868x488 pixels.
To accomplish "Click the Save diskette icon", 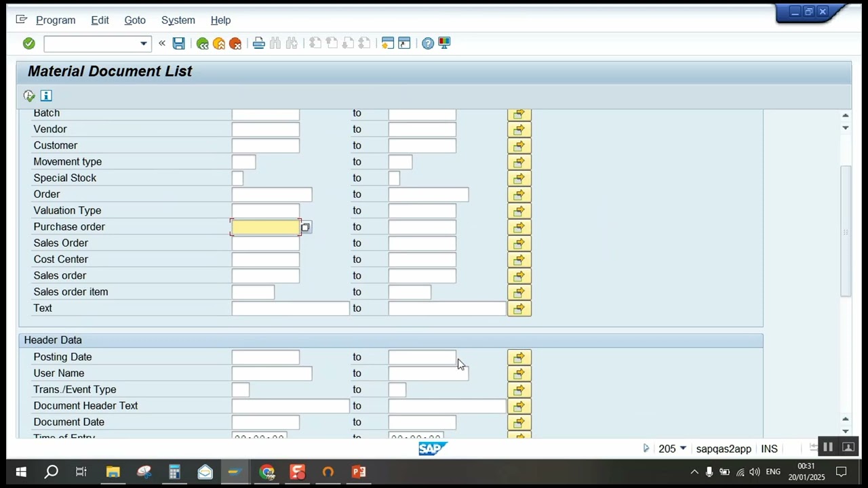I will [178, 43].
